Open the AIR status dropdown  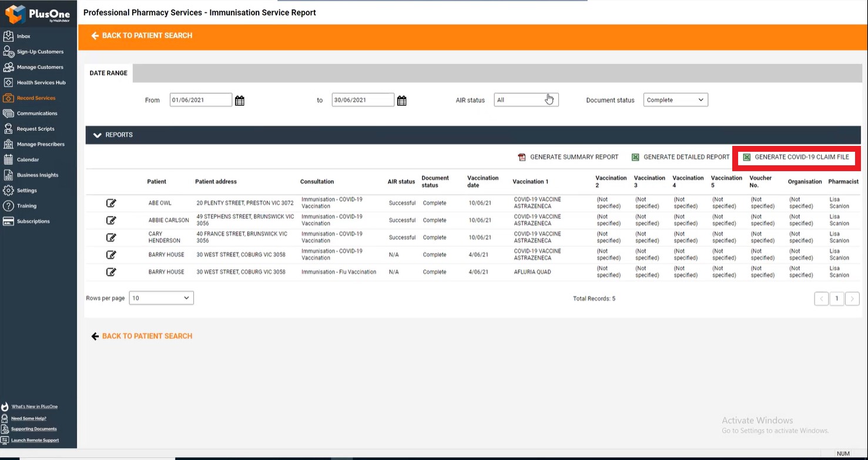[526, 100]
